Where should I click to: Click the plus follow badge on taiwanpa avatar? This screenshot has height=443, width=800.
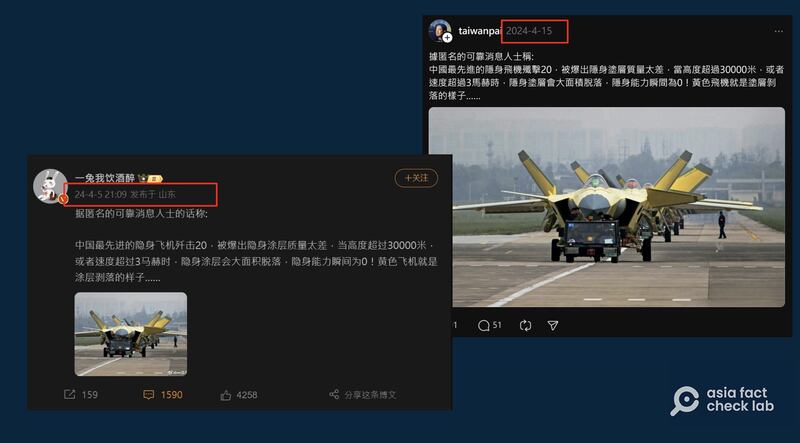[x=447, y=38]
